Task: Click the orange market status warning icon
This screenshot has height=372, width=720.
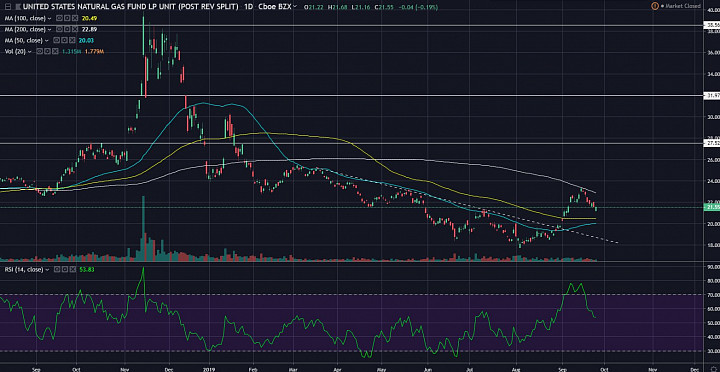Action: click(654, 6)
